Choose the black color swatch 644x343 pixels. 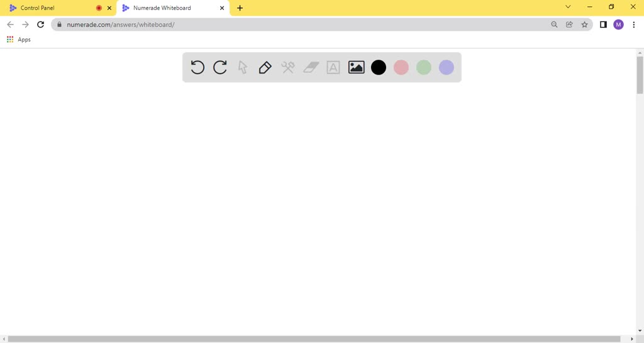click(379, 67)
